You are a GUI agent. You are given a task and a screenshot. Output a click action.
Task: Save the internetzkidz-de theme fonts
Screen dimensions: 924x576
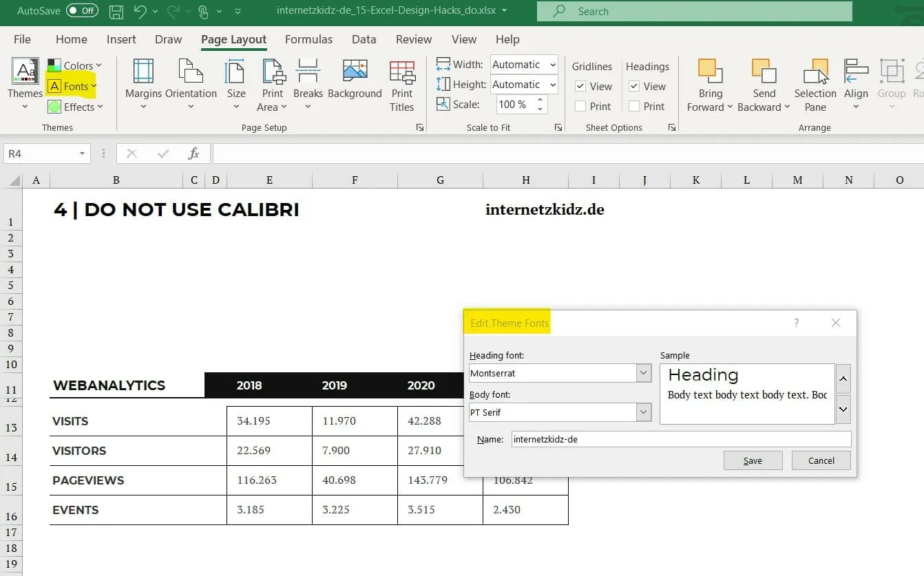(753, 460)
